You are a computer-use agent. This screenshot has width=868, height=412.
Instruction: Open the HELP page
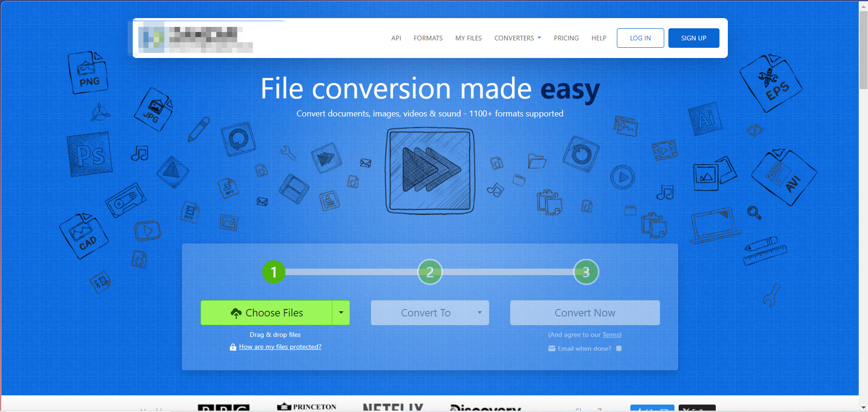599,38
